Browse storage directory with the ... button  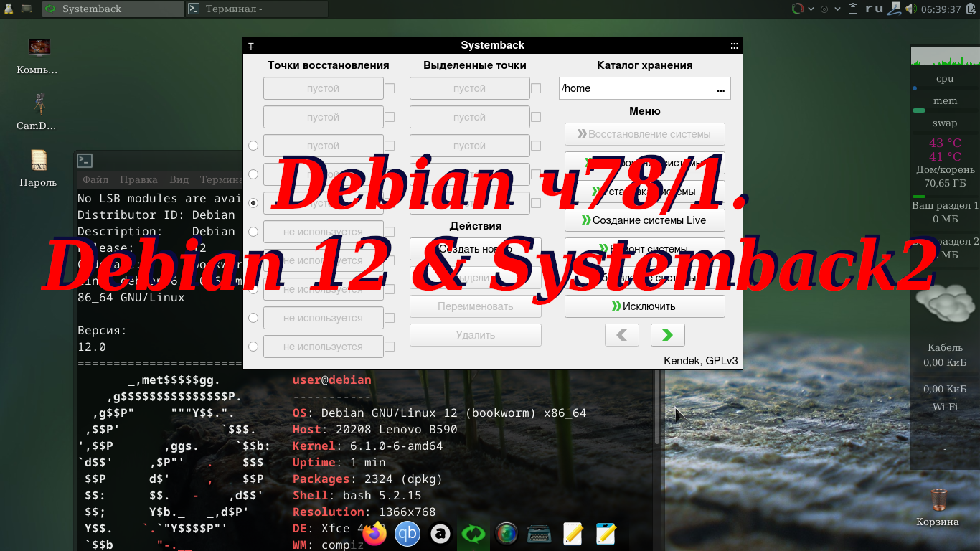(721, 88)
